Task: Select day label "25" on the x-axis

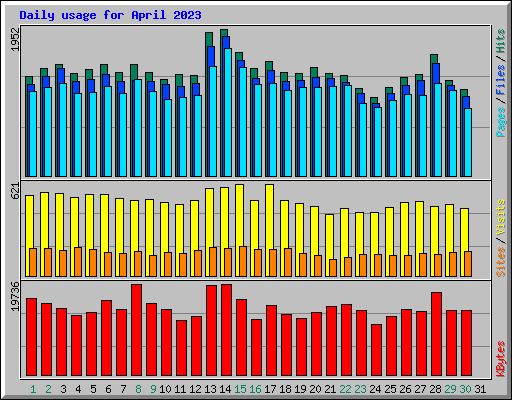Action: (390, 389)
